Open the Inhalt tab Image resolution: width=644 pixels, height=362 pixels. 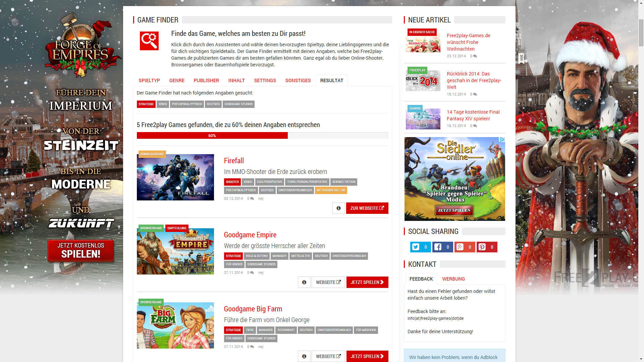(236, 80)
